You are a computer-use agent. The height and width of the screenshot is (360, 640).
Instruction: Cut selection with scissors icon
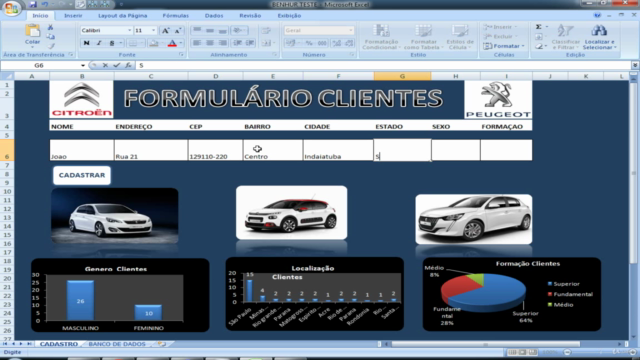[50, 27]
